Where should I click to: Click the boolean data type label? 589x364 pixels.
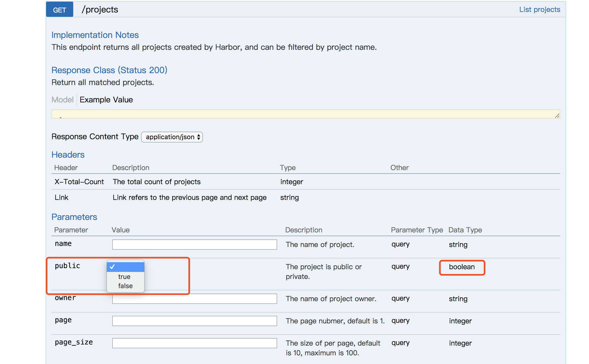[x=462, y=267]
